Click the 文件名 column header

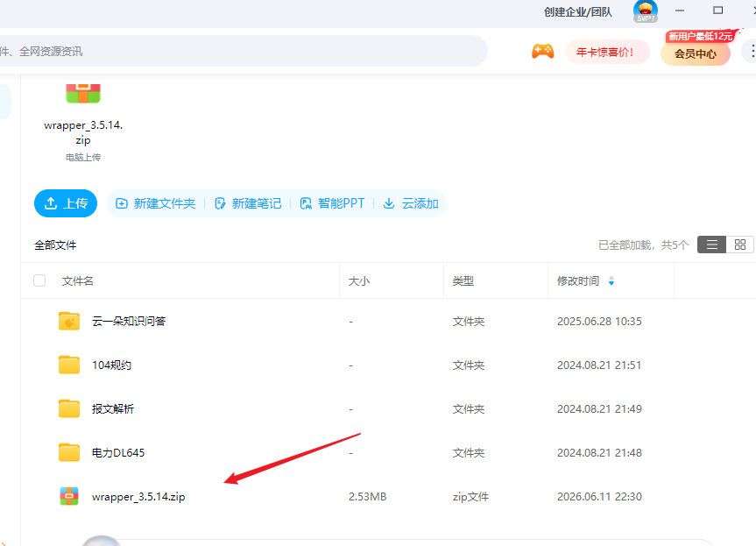tap(78, 280)
